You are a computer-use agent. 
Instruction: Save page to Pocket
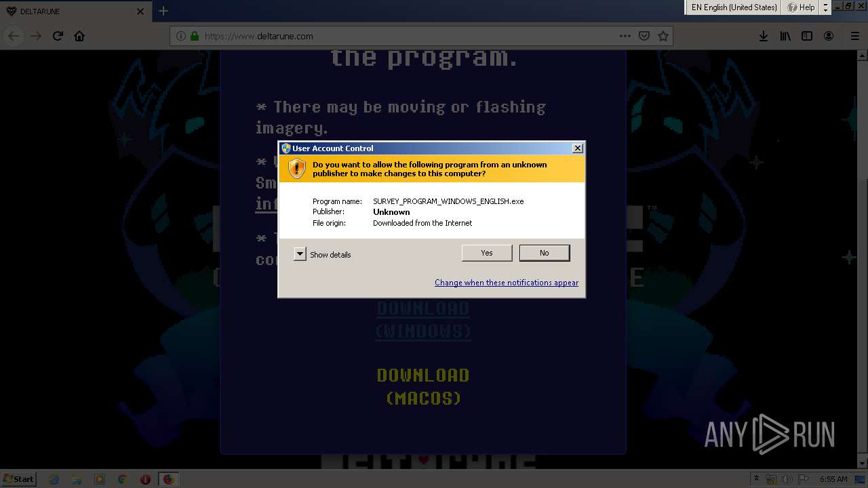[x=644, y=36]
